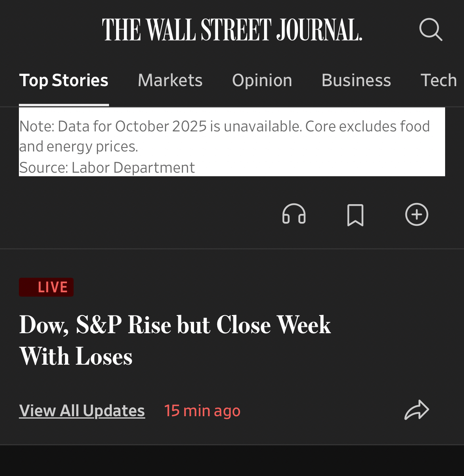
Task: Listen to article via headphones icon
Action: point(294,214)
